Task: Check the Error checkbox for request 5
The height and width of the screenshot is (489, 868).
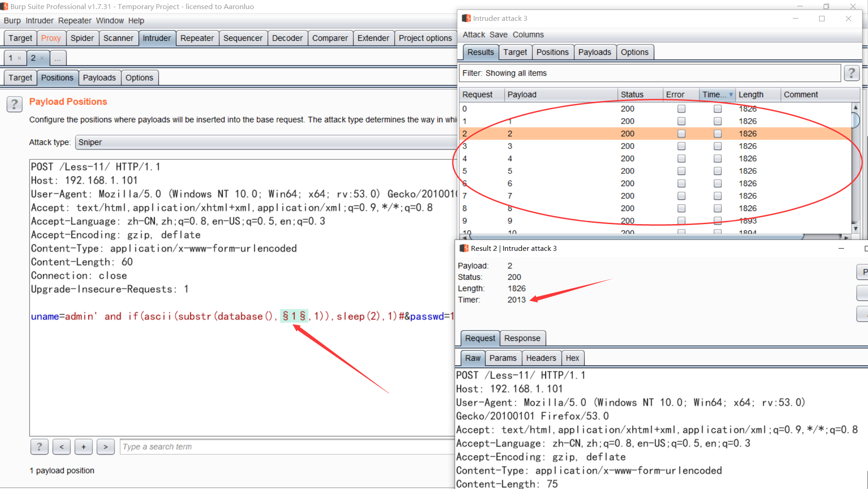Action: (x=681, y=171)
